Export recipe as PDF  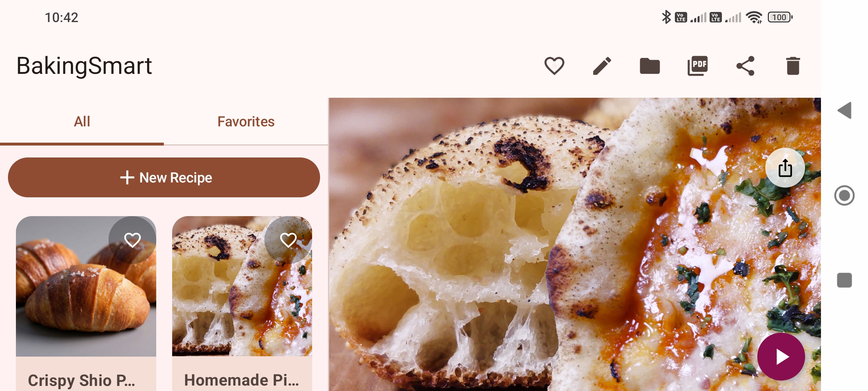coord(697,66)
